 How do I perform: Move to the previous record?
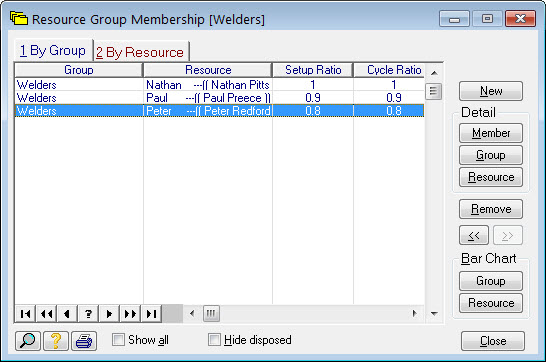(67, 314)
